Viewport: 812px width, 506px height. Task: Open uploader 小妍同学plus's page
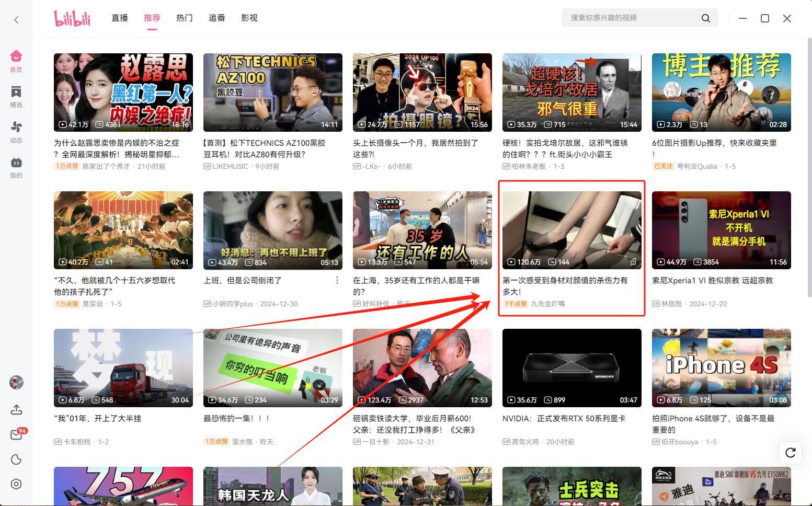[233, 304]
